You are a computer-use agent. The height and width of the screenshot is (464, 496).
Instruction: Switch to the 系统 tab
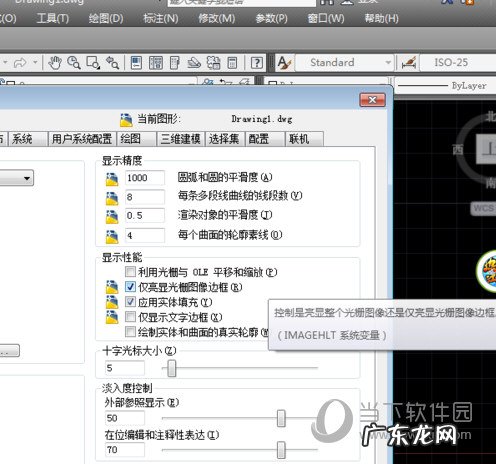[x=27, y=139]
